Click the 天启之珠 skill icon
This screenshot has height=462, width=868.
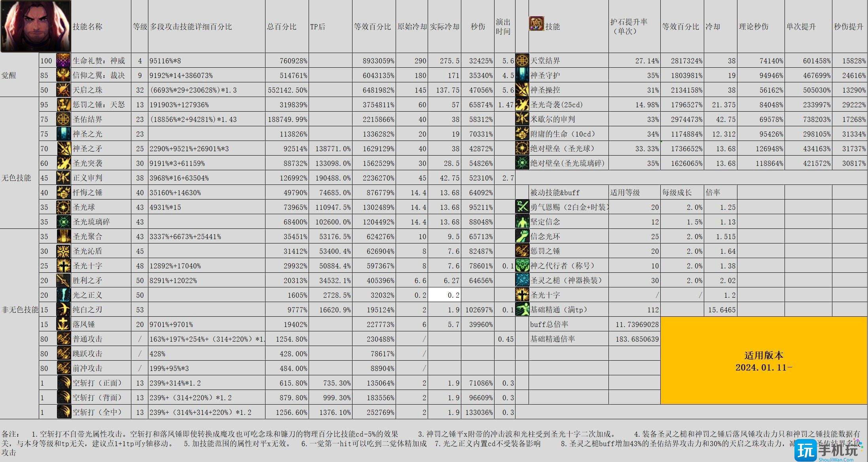click(x=63, y=90)
